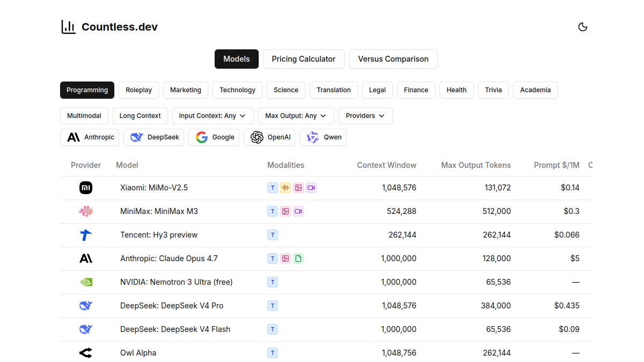Switch to the Models tab
This screenshot has width=644, height=362.
click(237, 59)
